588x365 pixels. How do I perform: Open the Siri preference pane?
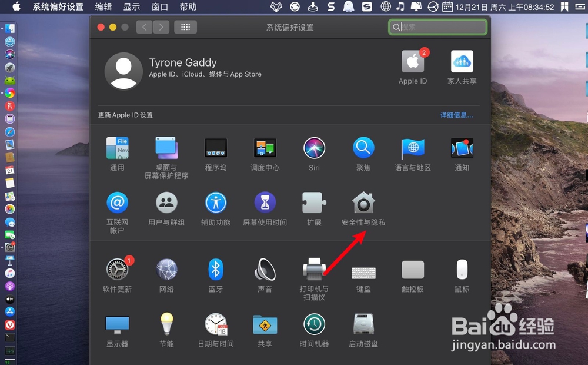(x=314, y=148)
